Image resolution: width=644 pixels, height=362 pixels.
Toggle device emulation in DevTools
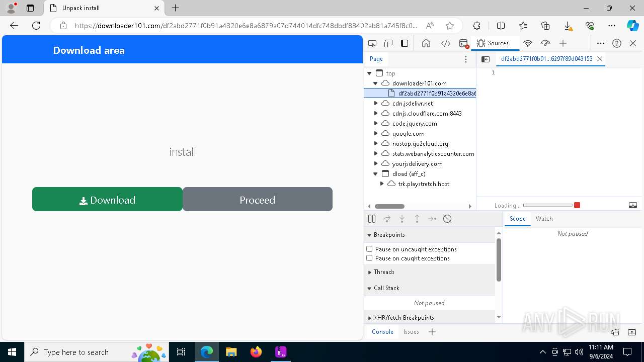pos(388,43)
